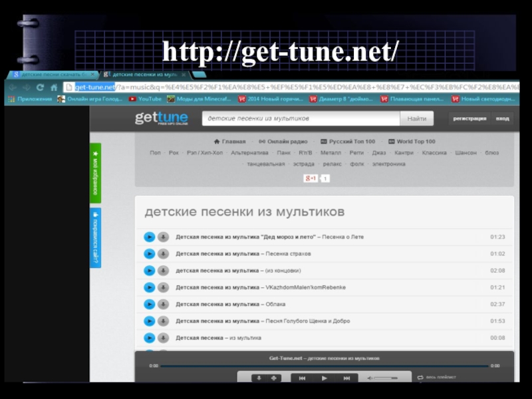Download the Песенка страхов track
This screenshot has width=532, height=399.
(x=163, y=254)
